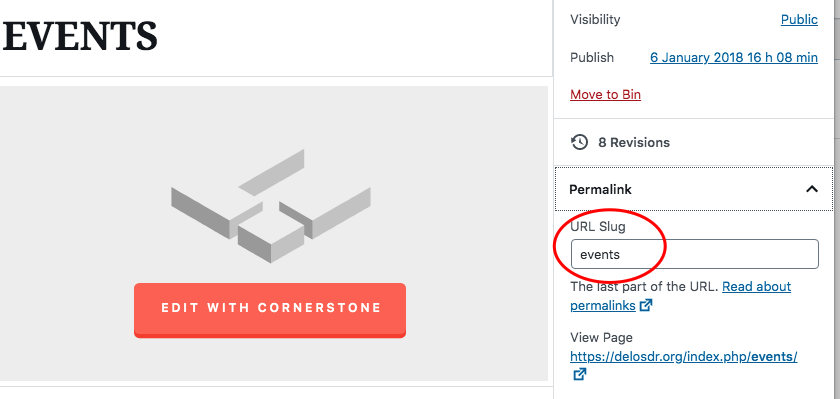The width and height of the screenshot is (840, 399).
Task: Click the Permalink panel heading
Action: pos(600,190)
